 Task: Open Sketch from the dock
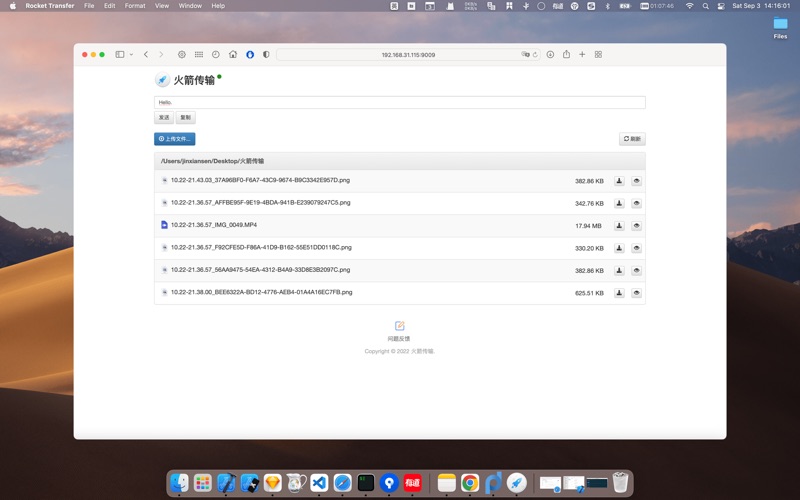click(273, 482)
